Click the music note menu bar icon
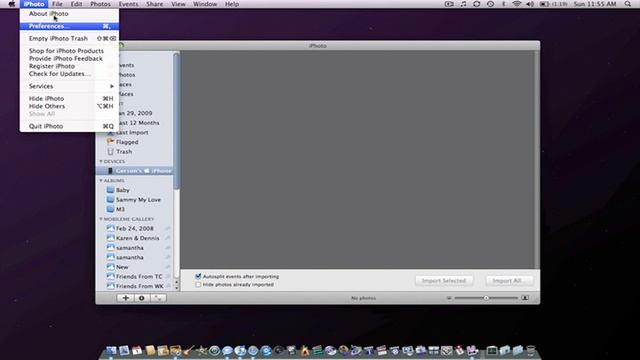 pos(463,4)
